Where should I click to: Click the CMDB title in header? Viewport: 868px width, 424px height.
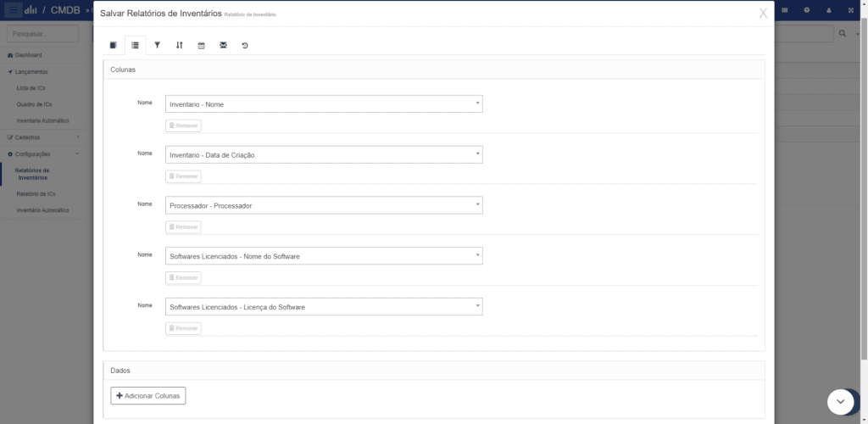click(65, 10)
